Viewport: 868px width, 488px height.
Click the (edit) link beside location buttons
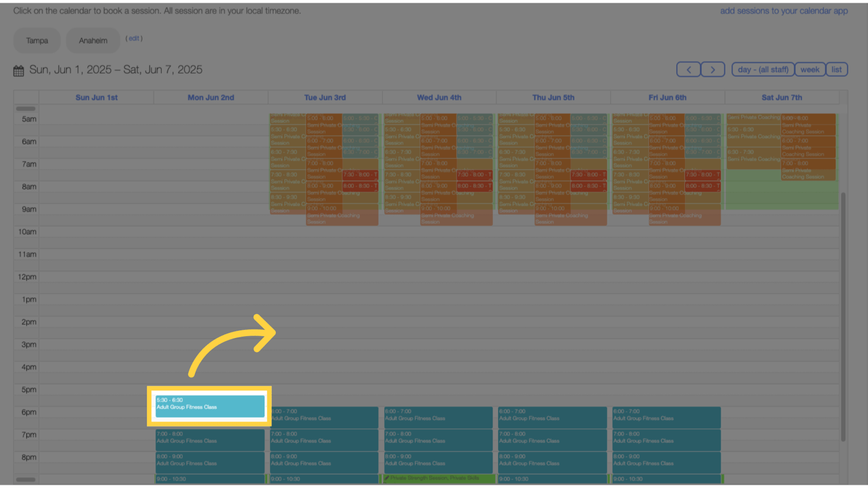[134, 38]
